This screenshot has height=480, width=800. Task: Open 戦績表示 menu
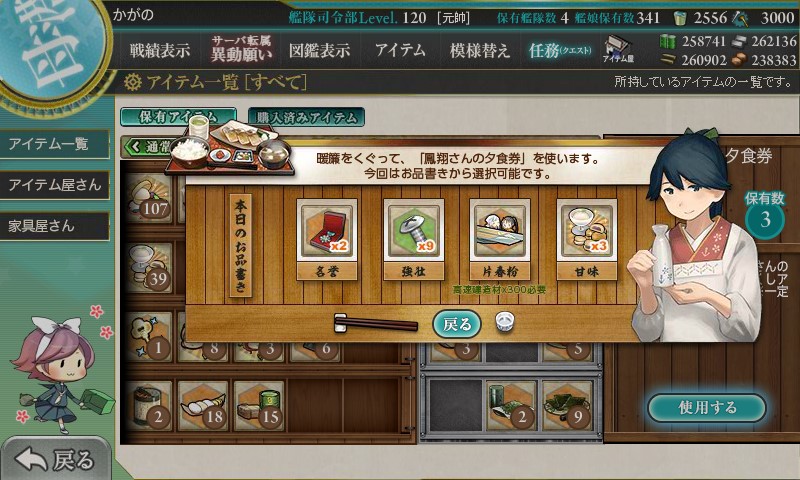(159, 50)
